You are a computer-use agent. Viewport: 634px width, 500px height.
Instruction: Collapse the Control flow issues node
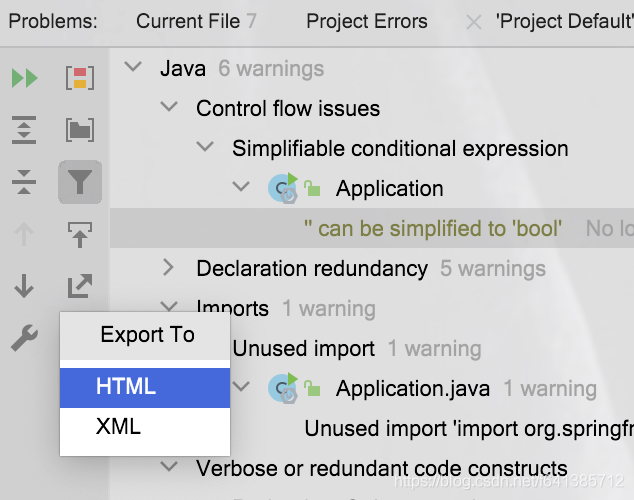168,108
